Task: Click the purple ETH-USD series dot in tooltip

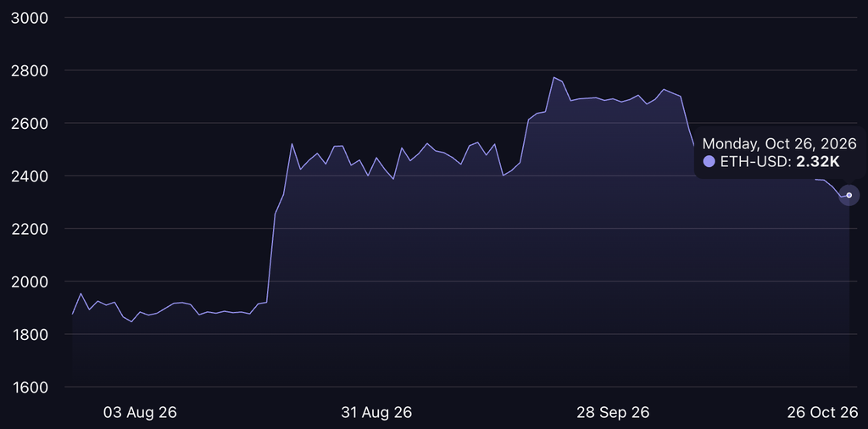Action: (x=709, y=162)
